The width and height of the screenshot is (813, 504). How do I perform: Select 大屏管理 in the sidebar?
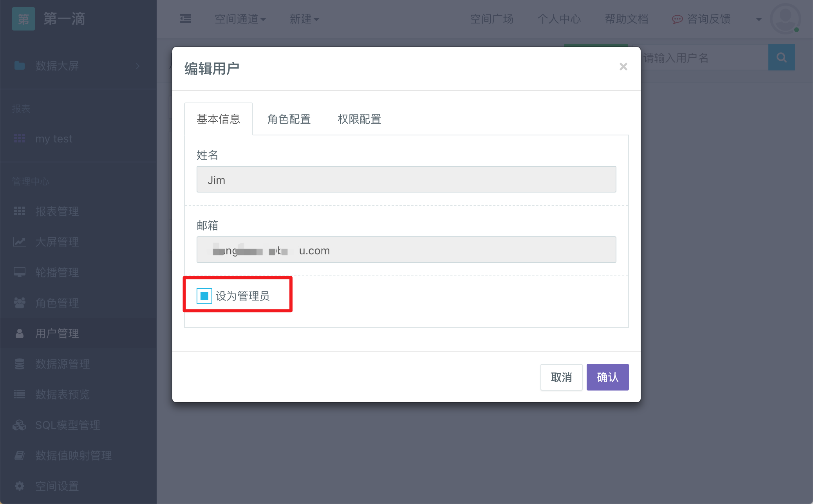pyautogui.click(x=57, y=242)
